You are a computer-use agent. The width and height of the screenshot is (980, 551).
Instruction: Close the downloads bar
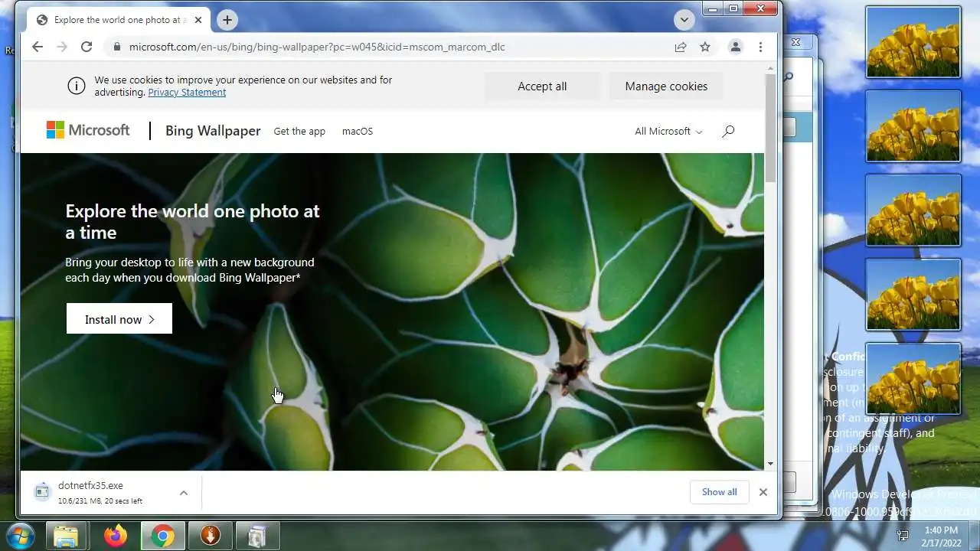(763, 492)
